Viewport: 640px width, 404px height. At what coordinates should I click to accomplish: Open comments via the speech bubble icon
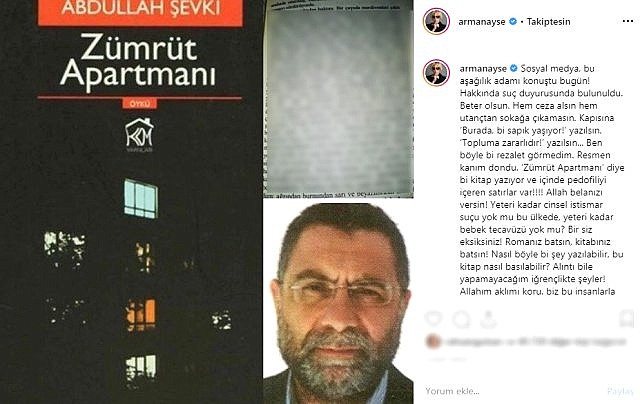click(462, 319)
